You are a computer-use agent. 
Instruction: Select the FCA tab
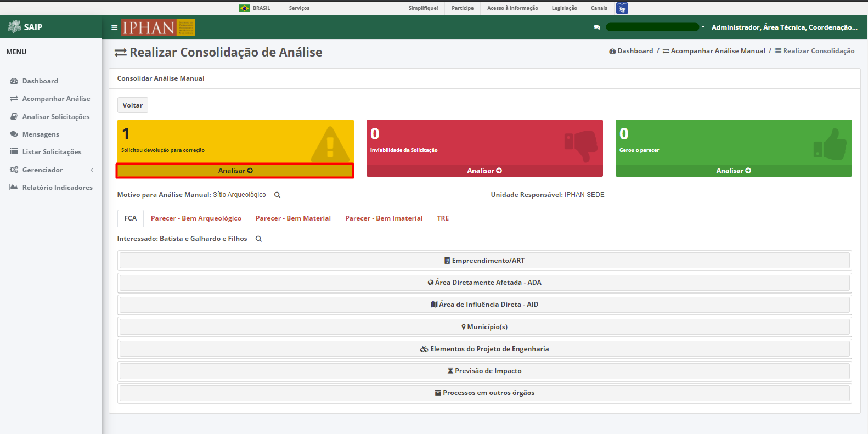pos(131,218)
